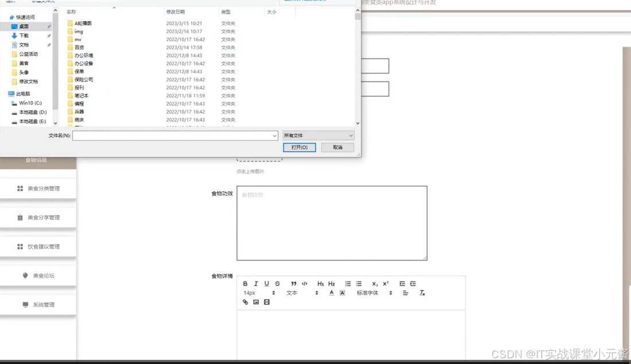631x364 pixels.
Task: Click the 取消 cancel button in file dialog
Action: click(x=337, y=147)
